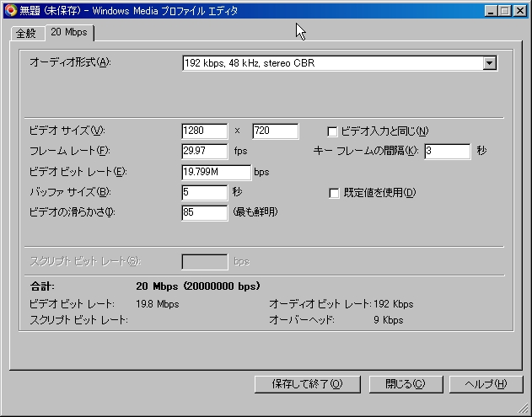Click the 保存して終了 button

pyautogui.click(x=308, y=384)
